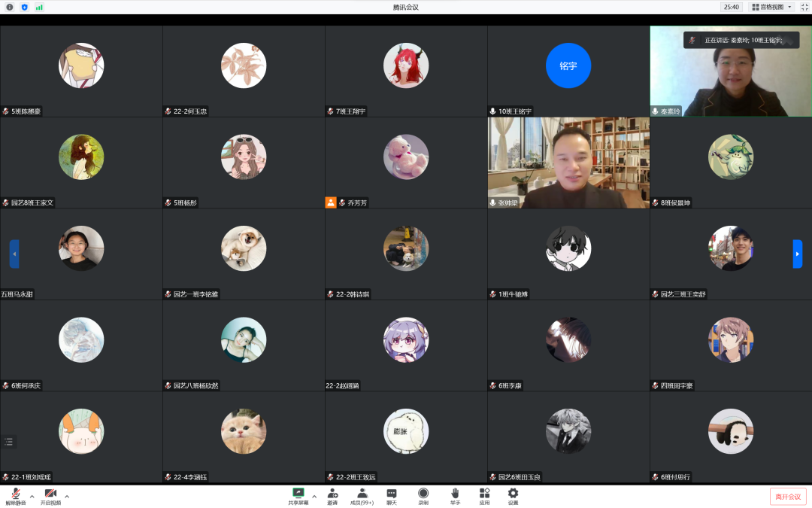The image size is (812, 508).
Task: Leave the meeting with red button
Action: (788, 497)
